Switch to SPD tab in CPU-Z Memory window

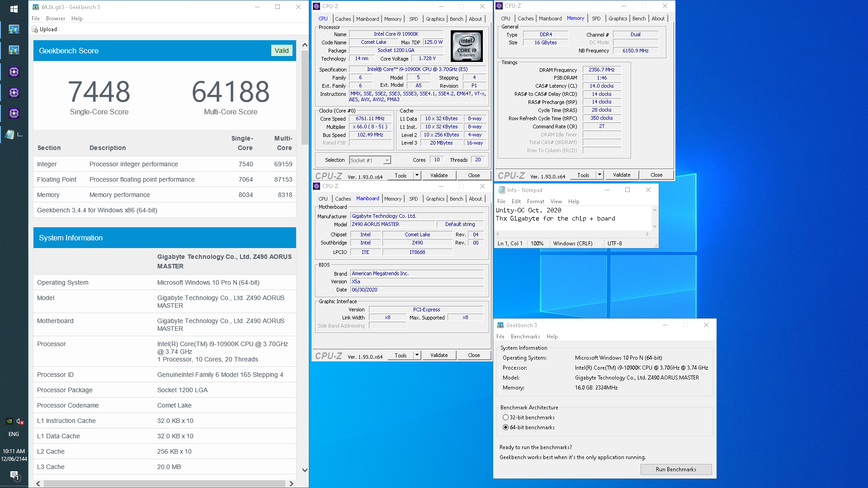pyautogui.click(x=596, y=19)
